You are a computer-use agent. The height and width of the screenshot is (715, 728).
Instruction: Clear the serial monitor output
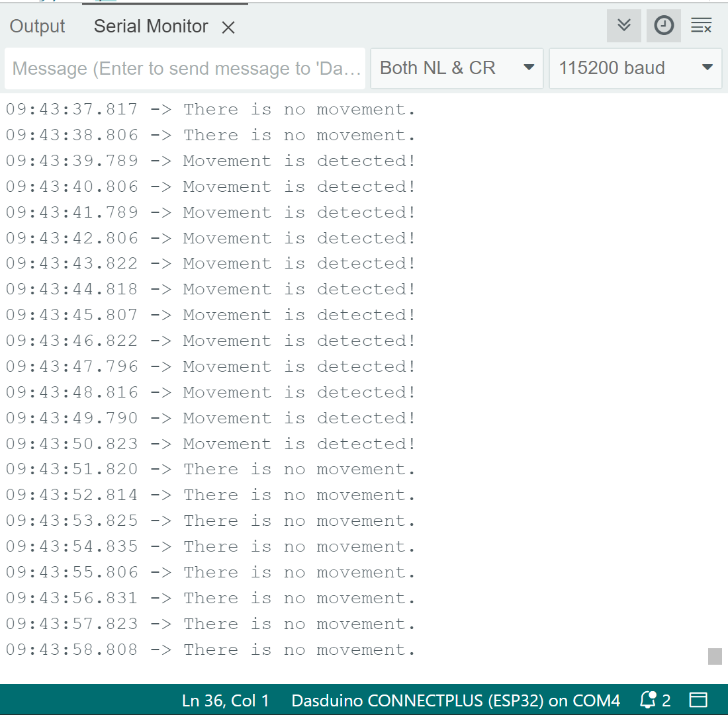701,26
